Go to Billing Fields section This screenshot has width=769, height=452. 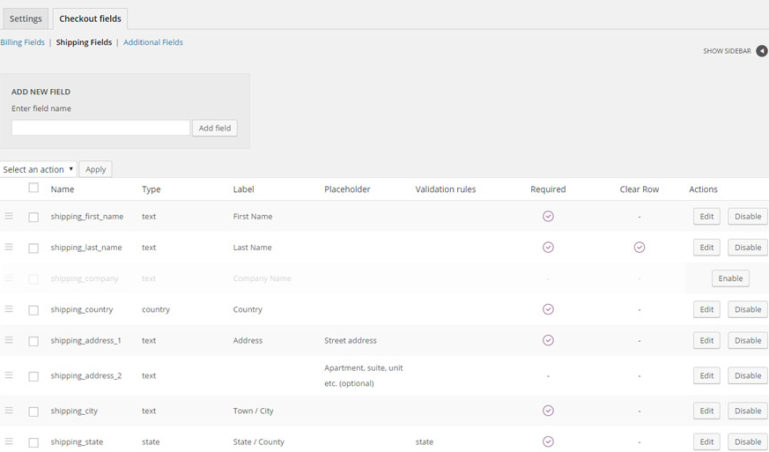point(22,43)
